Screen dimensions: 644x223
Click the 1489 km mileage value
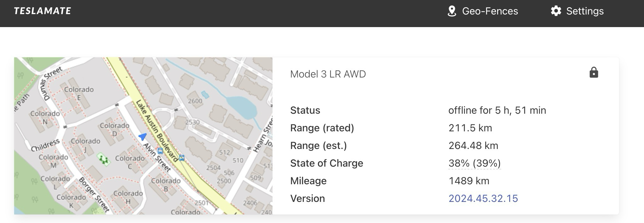tap(469, 181)
